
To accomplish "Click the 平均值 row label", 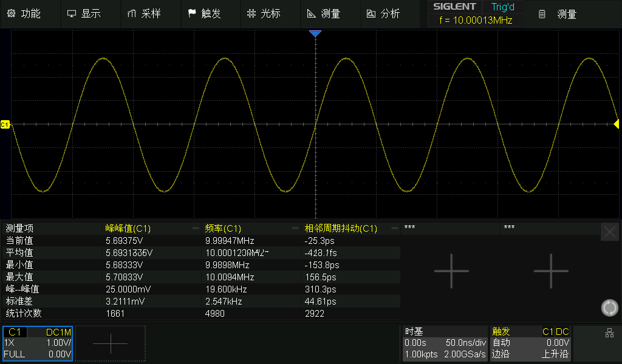I will pyautogui.click(x=19, y=253).
